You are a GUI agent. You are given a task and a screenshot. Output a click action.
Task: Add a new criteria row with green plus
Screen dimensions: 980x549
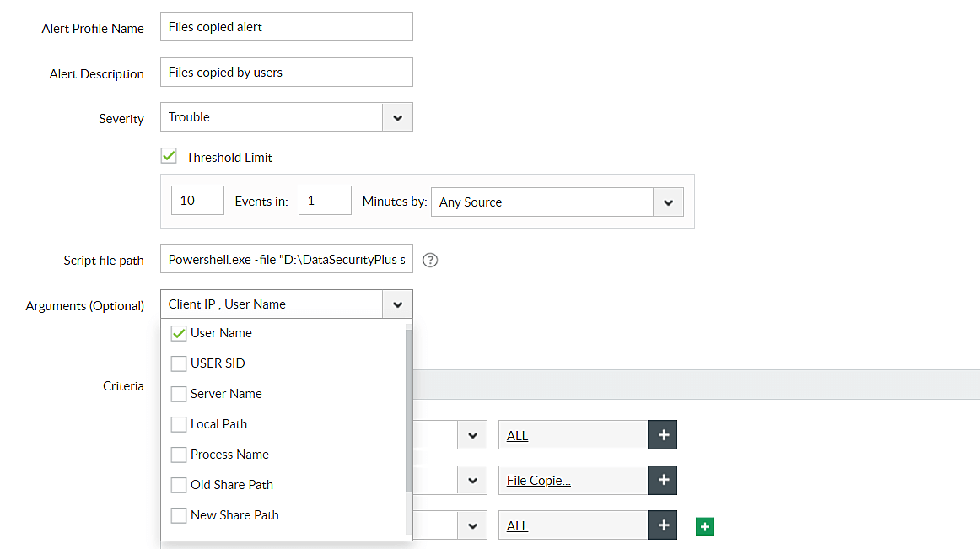(706, 526)
